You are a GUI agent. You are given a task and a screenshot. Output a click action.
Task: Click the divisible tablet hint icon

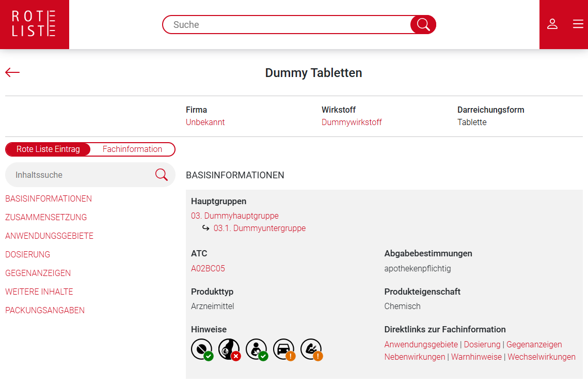tap(202, 349)
